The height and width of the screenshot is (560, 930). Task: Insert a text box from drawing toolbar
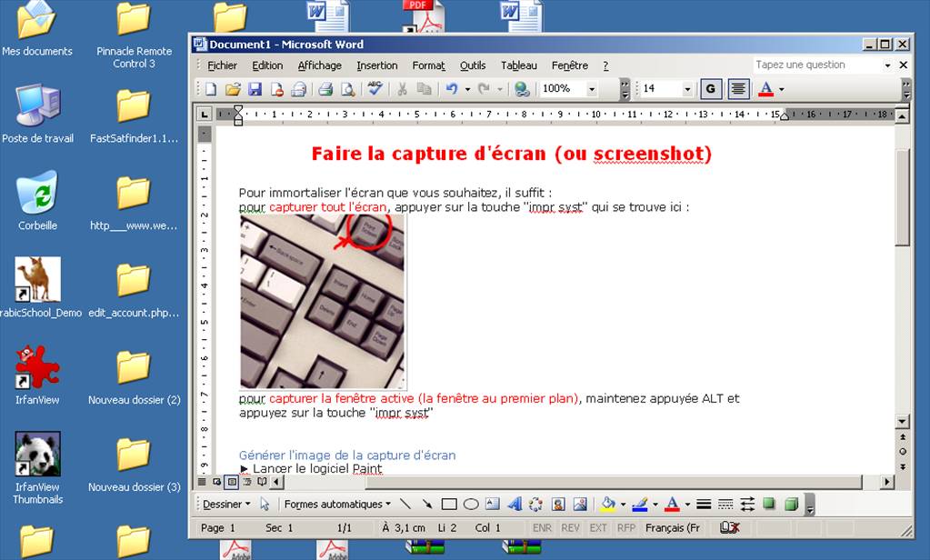(493, 505)
